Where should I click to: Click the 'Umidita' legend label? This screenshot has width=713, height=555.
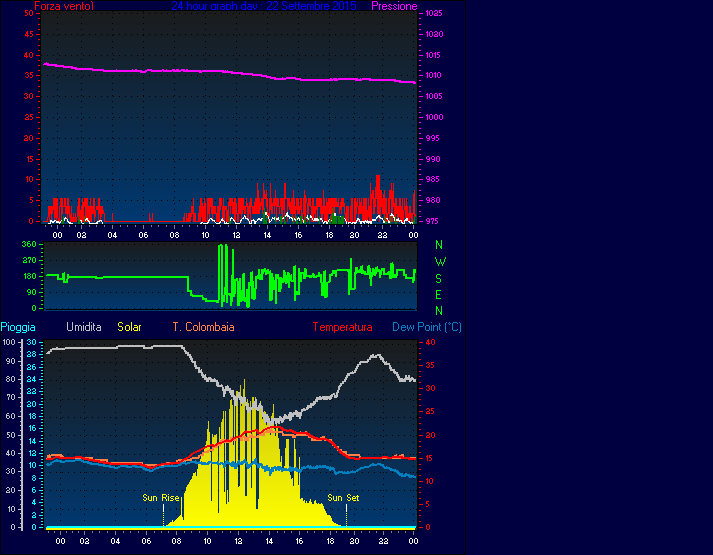tap(84, 327)
